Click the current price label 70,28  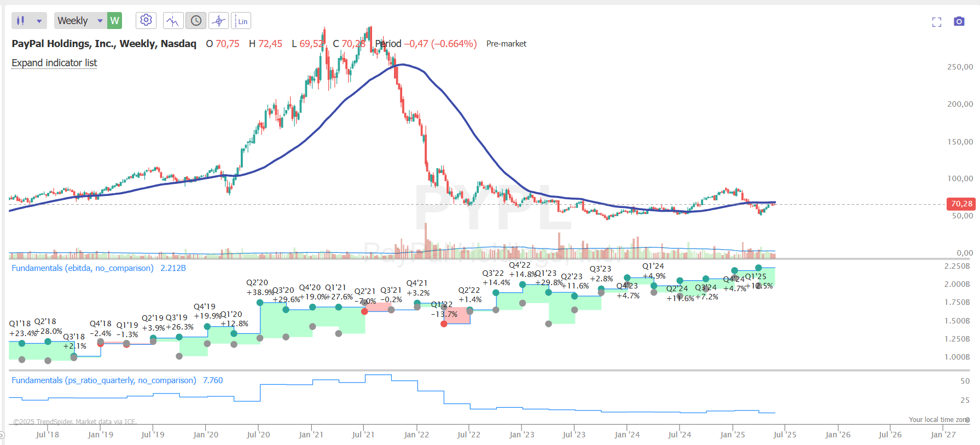[x=961, y=204]
